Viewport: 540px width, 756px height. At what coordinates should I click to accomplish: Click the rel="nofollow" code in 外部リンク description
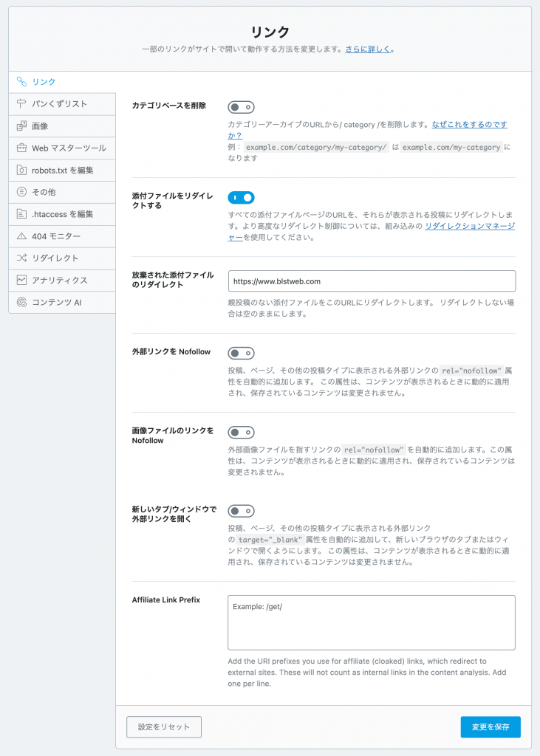click(x=471, y=371)
